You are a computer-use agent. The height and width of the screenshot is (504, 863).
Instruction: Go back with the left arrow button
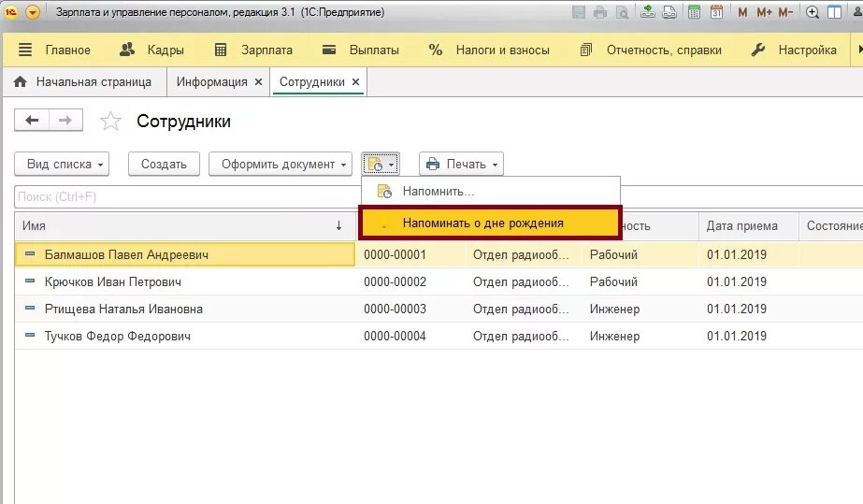click(x=32, y=120)
